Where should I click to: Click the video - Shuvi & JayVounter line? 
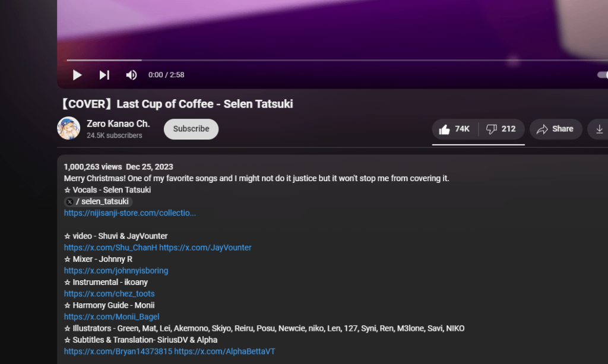pyautogui.click(x=116, y=236)
